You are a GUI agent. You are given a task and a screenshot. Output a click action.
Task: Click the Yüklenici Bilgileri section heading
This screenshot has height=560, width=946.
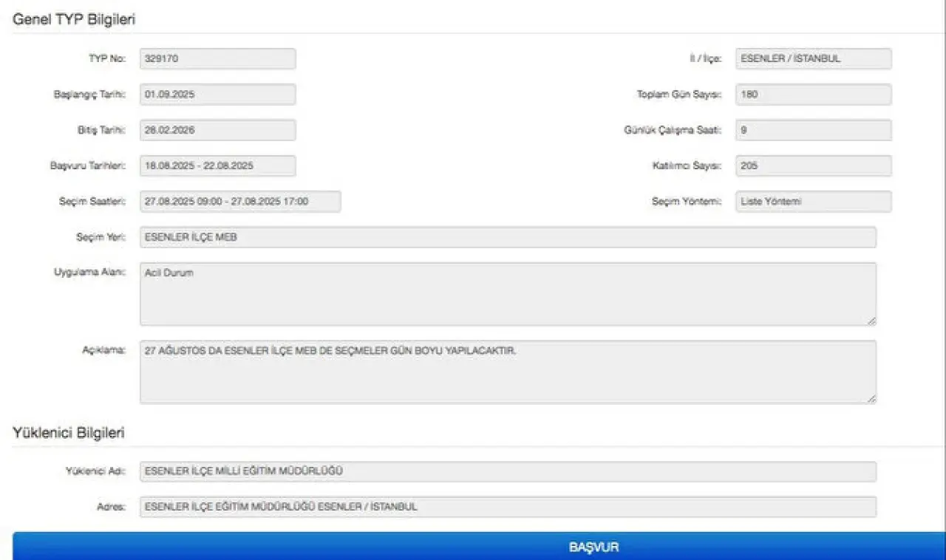[69, 433]
